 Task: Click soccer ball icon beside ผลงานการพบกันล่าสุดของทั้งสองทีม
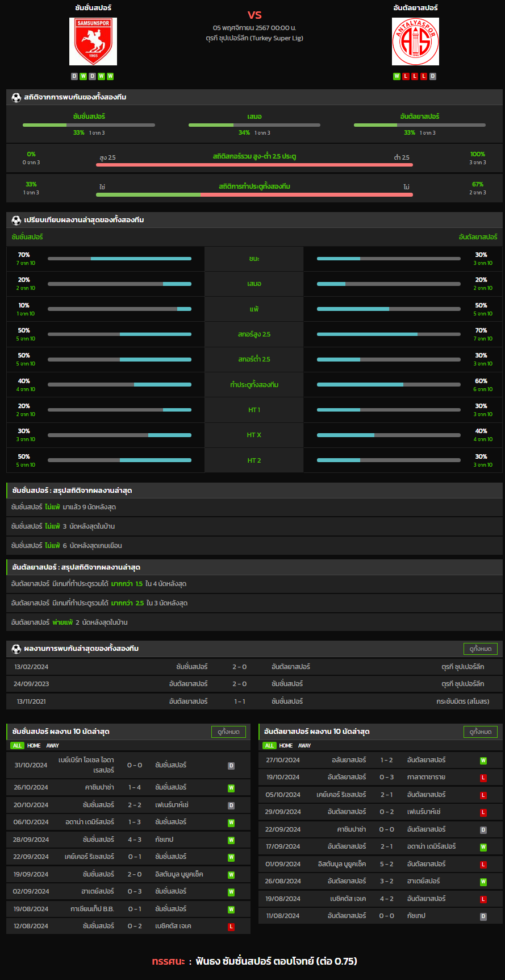(16, 649)
